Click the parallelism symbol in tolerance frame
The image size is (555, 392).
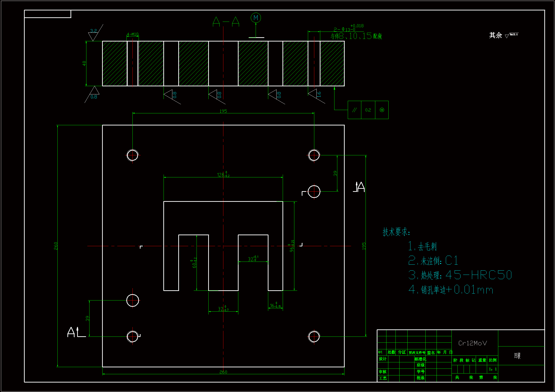coord(354,110)
